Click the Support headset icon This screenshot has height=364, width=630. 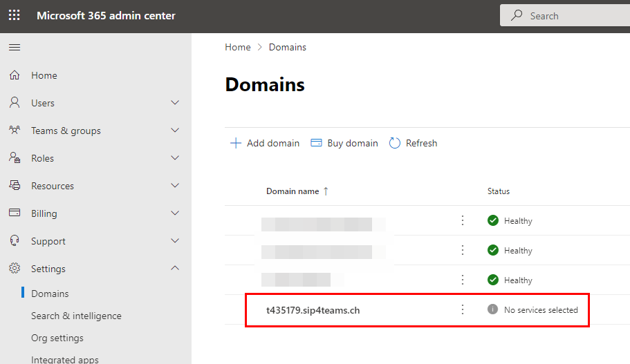pos(15,240)
